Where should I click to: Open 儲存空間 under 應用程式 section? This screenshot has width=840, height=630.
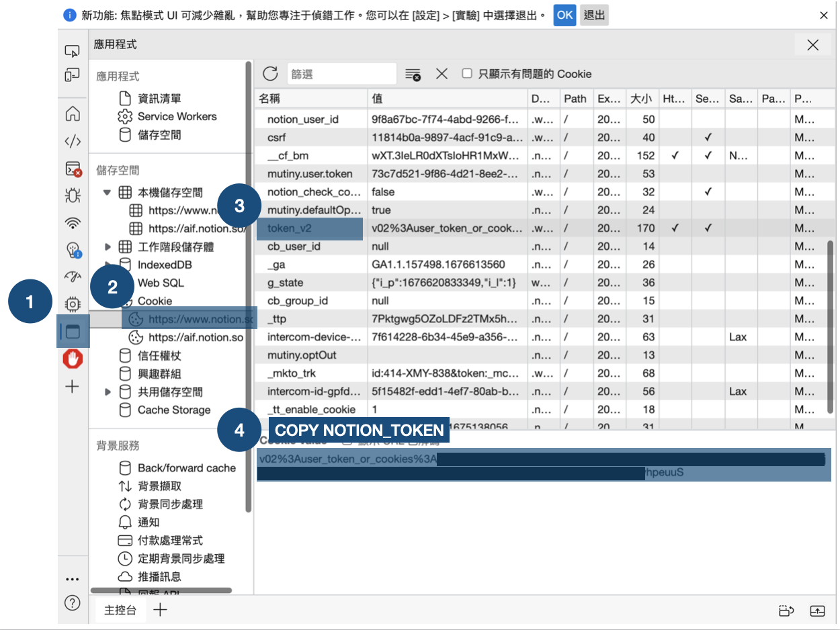click(159, 134)
